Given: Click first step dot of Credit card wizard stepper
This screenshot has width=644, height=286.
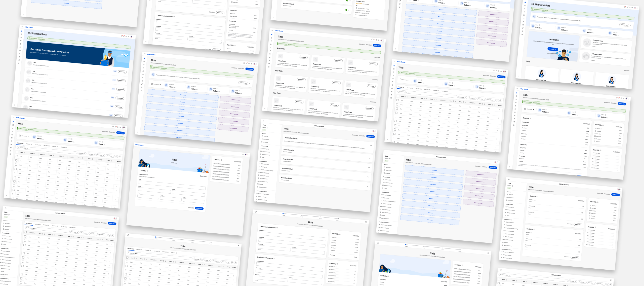Looking at the screenshot, I should (283, 213).
